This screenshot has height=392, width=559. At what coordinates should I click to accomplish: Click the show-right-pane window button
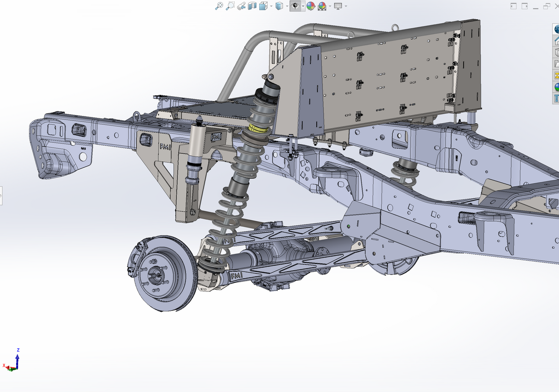524,6
